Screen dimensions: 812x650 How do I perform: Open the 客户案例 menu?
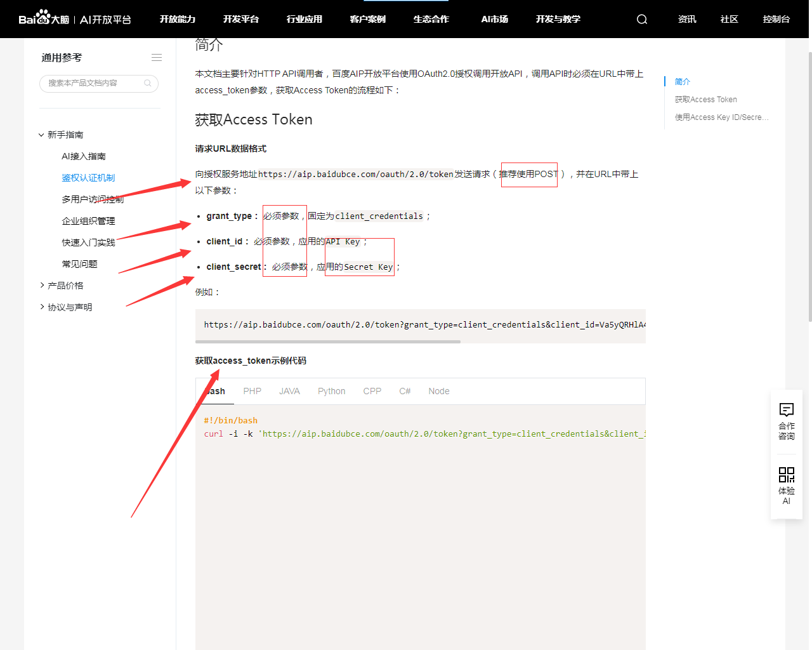point(368,19)
